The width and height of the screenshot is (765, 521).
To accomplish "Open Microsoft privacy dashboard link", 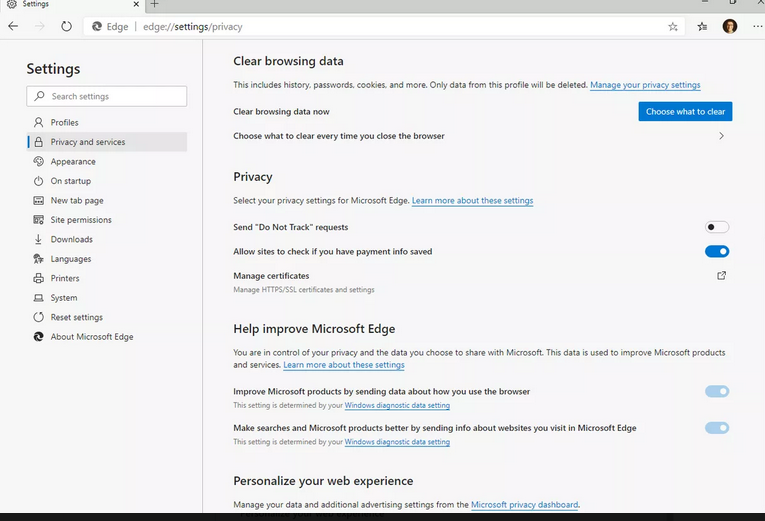I will pyautogui.click(x=524, y=504).
